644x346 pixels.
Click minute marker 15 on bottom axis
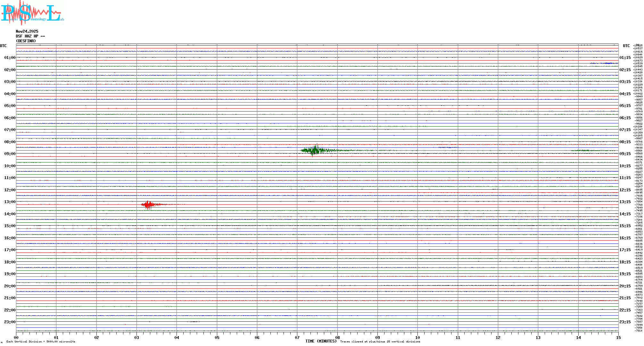(618, 337)
